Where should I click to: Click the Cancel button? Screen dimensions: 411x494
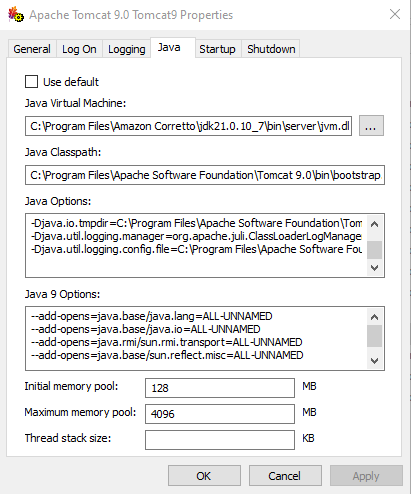click(x=285, y=476)
